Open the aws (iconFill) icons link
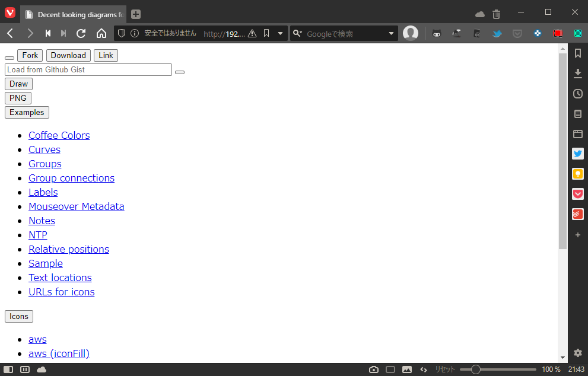Viewport: 588px width, 376px height. [x=59, y=353]
